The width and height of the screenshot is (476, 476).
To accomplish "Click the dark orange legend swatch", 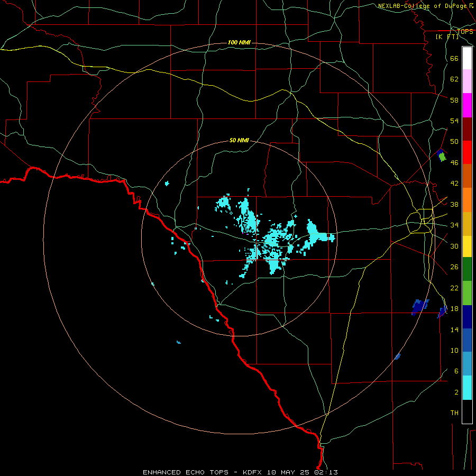I will click(467, 176).
